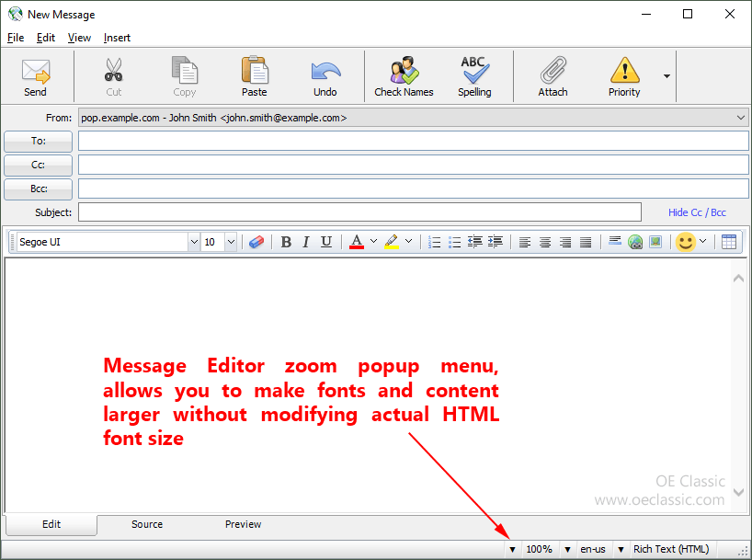Increase paragraph indent
The height and width of the screenshot is (560, 752).
coord(496,242)
